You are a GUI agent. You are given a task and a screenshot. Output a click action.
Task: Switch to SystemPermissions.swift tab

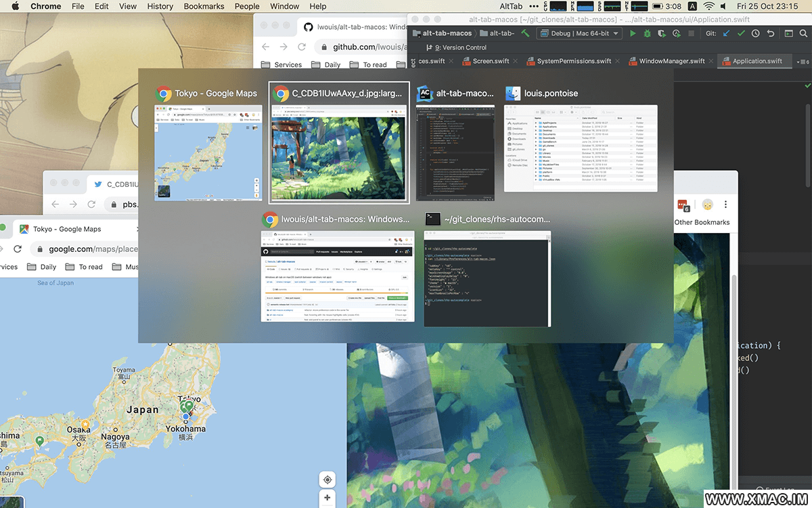(573, 61)
